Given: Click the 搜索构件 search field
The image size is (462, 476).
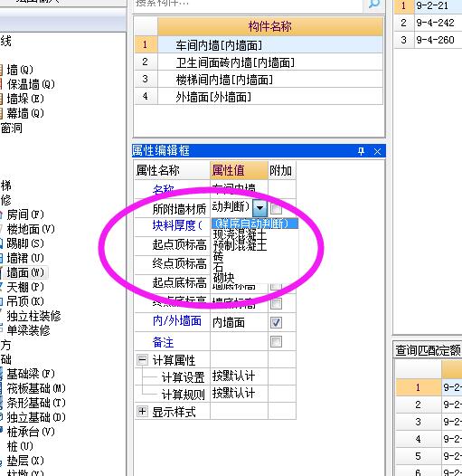Looking at the screenshot, I should [249, 5].
